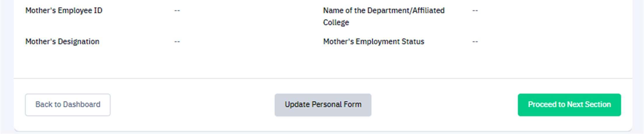Viewport: 644px width, 134px height.
Task: Click empty footer space between Back and Update buttons
Action: coord(192,105)
